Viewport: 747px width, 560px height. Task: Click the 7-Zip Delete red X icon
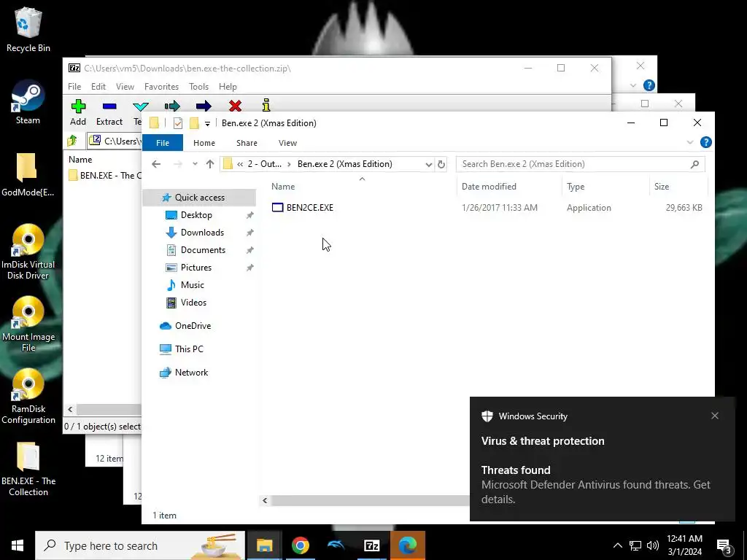click(235, 106)
